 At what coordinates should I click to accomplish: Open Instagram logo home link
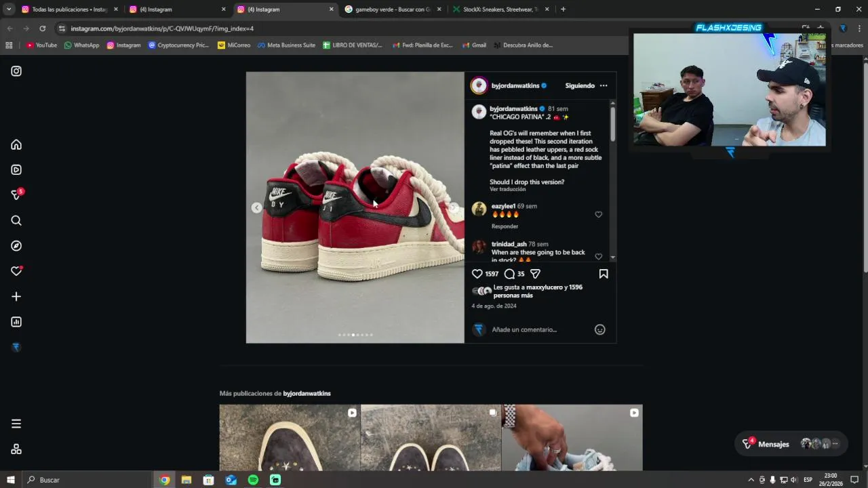(x=16, y=71)
